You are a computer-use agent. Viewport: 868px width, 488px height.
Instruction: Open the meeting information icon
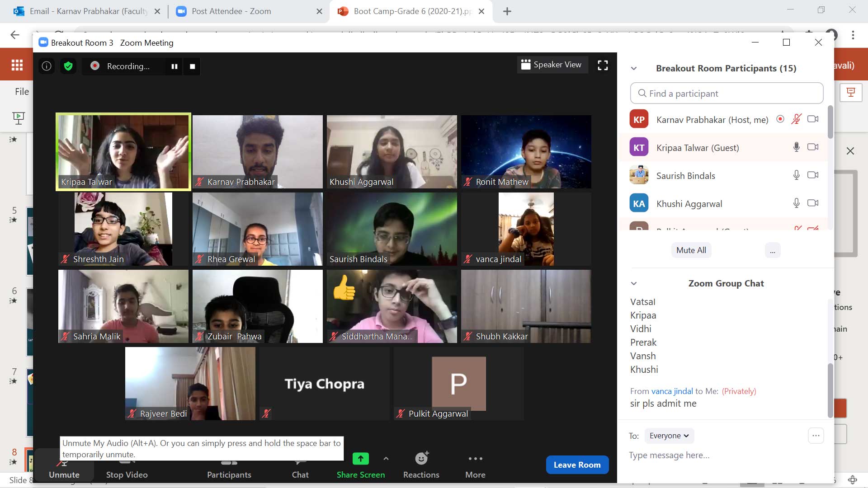click(x=47, y=66)
